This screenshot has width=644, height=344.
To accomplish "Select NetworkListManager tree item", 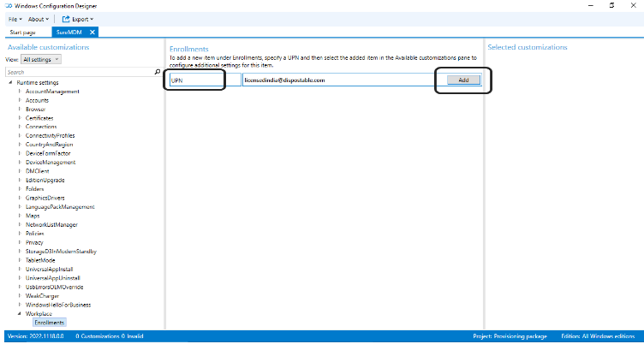I will pyautogui.click(x=51, y=224).
